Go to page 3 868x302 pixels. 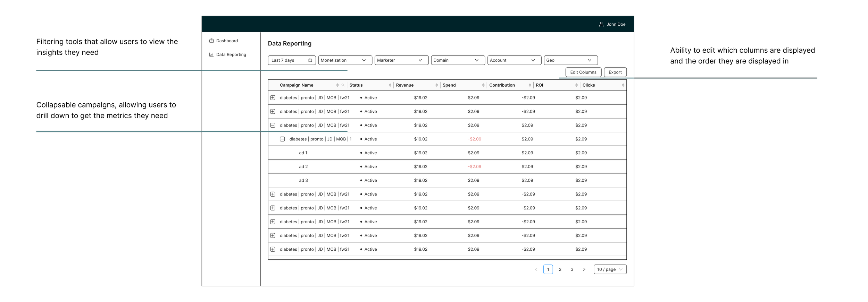(572, 269)
